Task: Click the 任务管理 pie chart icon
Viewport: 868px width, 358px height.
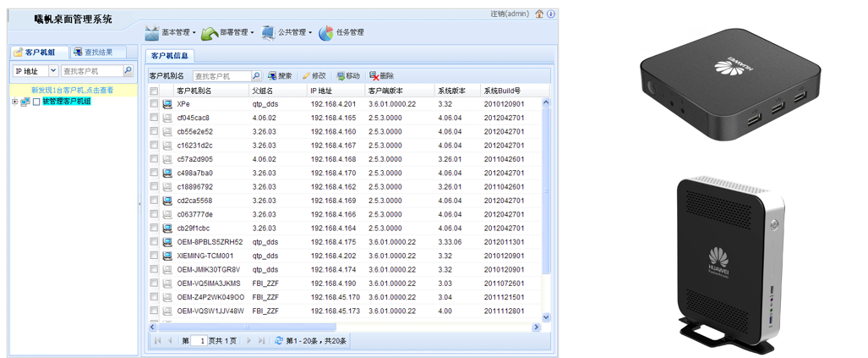Action: 326,33
